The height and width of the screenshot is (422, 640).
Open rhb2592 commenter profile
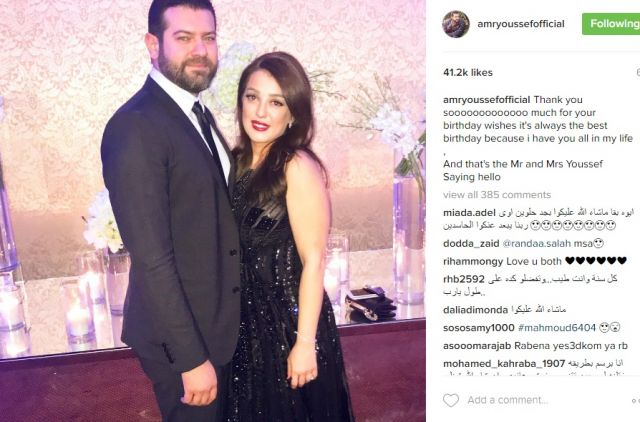[464, 279]
